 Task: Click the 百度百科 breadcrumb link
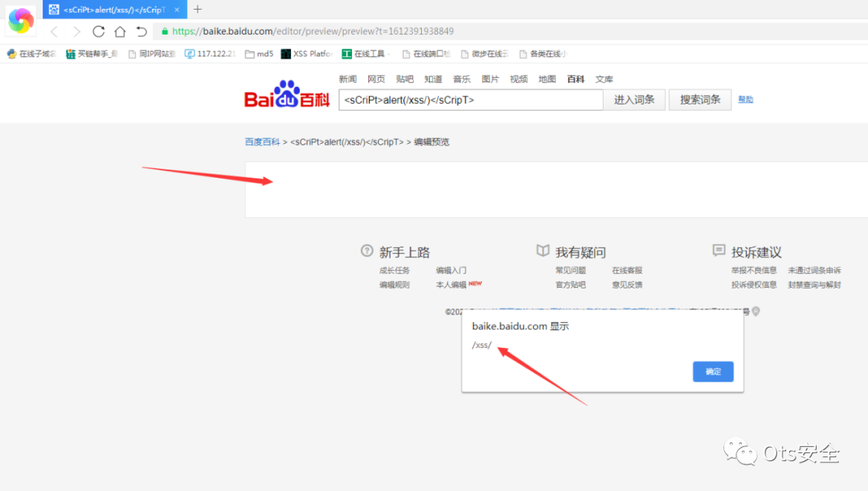262,141
